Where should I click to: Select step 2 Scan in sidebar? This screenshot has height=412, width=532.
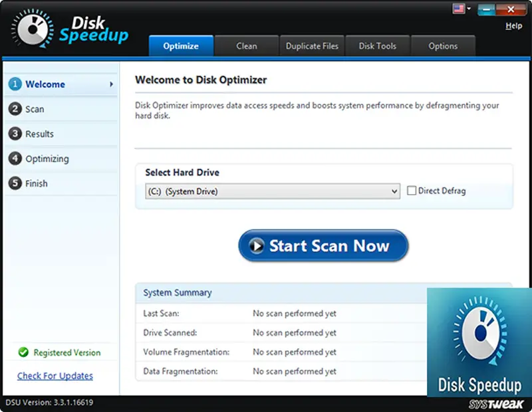61,109
